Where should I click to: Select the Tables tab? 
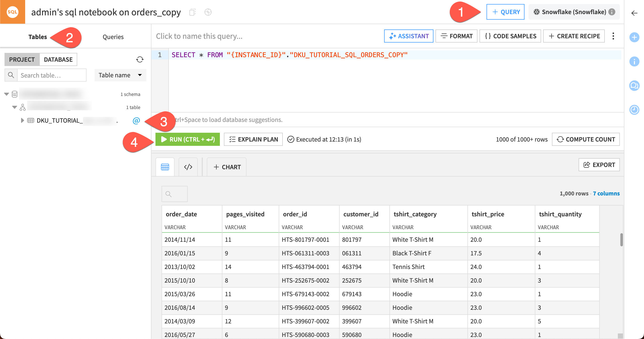37,37
